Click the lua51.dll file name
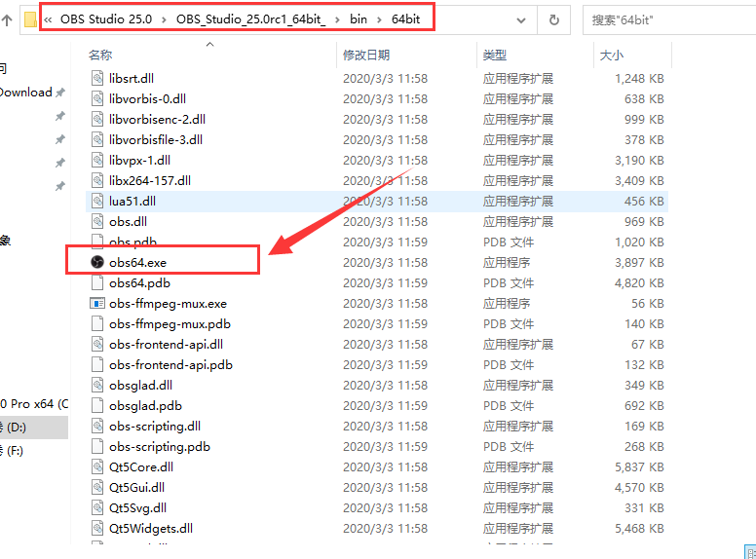 coord(132,201)
